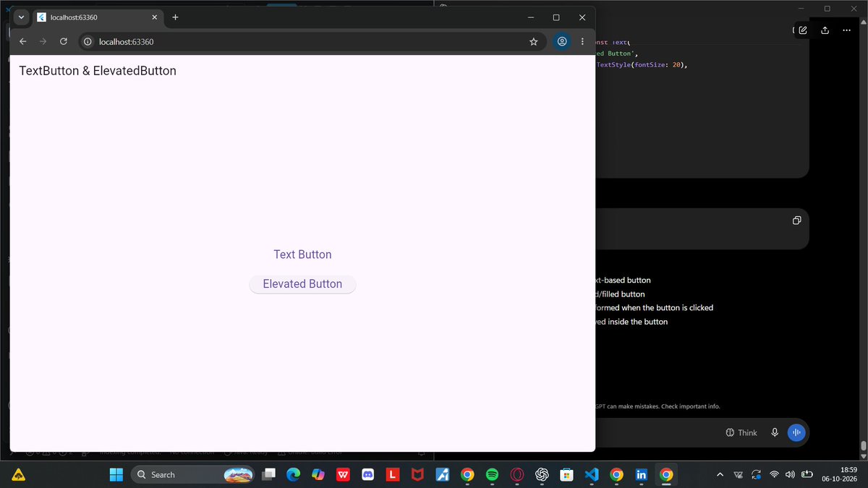Close the localhost:63360 tab
Screen dimensions: 868x488
[x=154, y=17]
